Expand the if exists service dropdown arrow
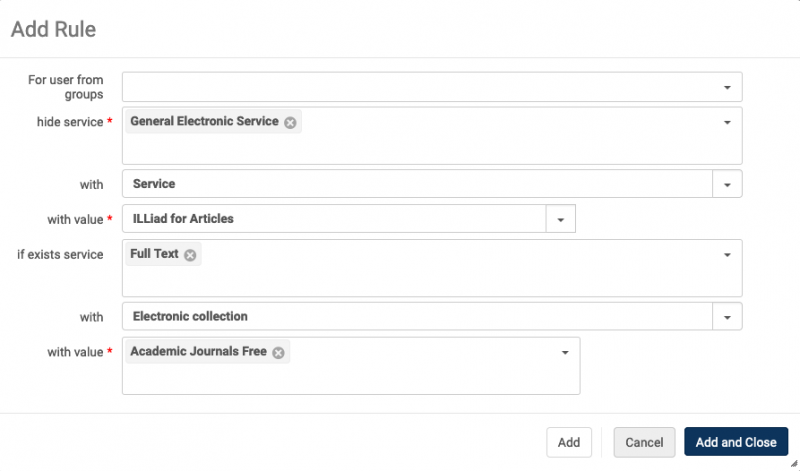This screenshot has height=471, width=800. (x=727, y=255)
